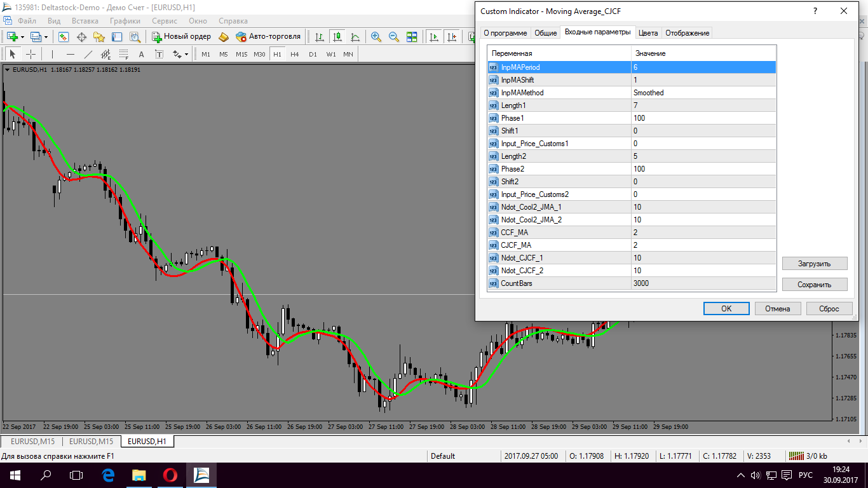Select the equidistant channel tool
The image size is (868, 488).
(x=105, y=54)
